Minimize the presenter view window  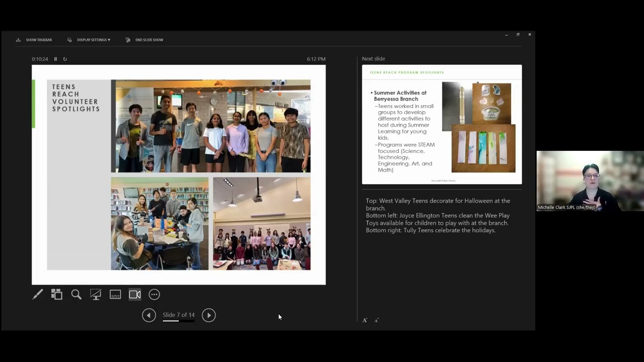pos(506,35)
